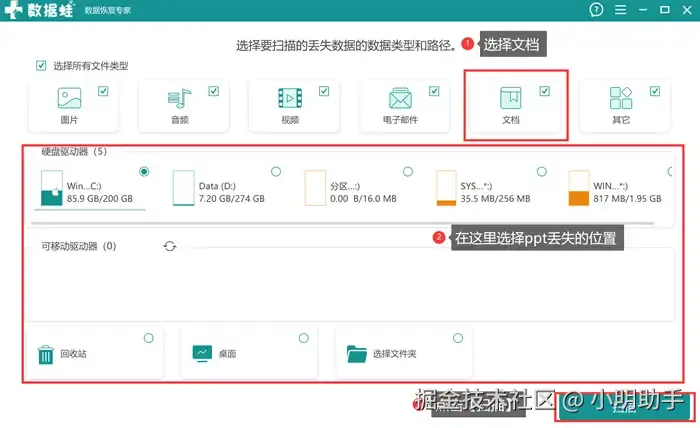Click the 35.5 MB/256 MB size text

coord(496,199)
